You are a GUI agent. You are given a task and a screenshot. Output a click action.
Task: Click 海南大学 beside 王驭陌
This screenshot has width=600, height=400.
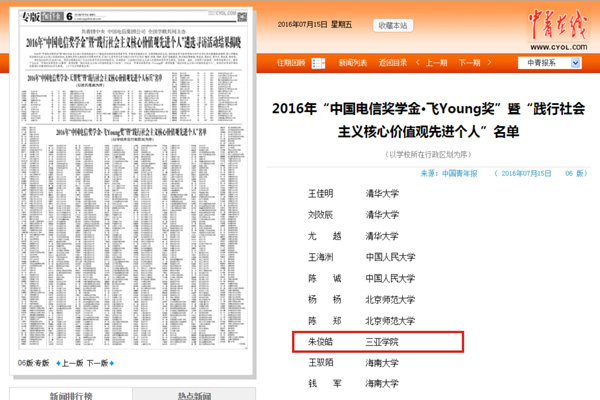click(x=382, y=362)
